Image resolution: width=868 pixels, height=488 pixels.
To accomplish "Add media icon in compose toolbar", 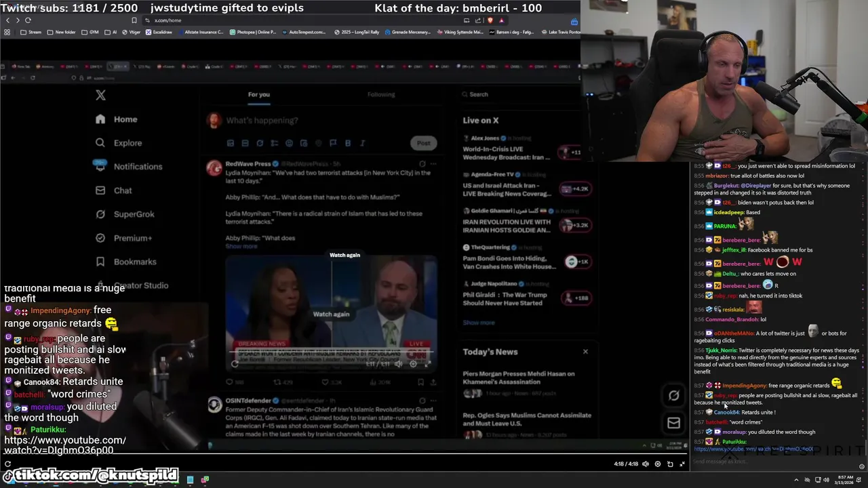I will click(231, 143).
